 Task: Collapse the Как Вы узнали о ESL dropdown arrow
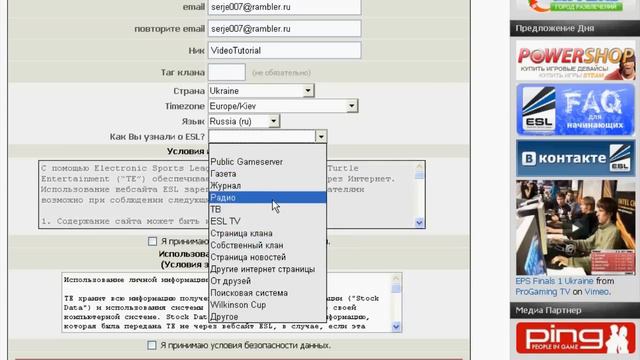click(321, 136)
